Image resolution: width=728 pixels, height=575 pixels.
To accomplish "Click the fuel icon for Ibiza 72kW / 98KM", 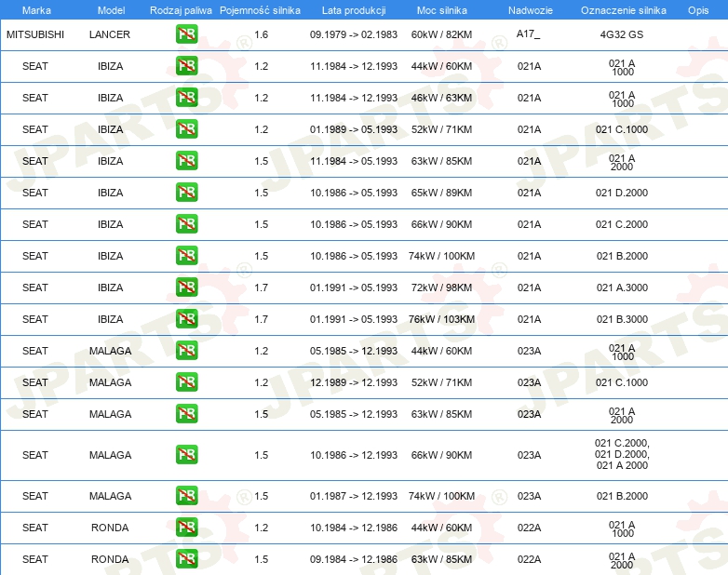I will 186,287.
